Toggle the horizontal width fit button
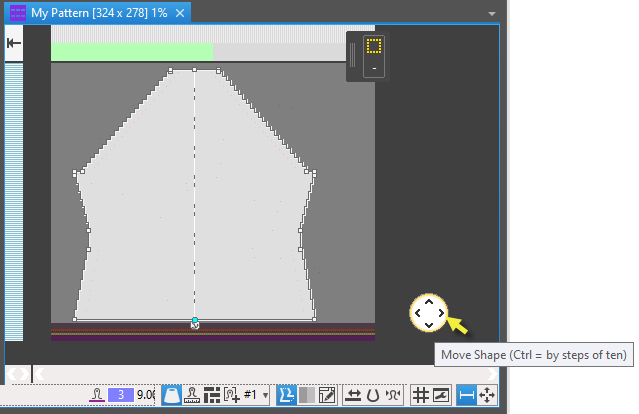Screen dimensions: 639x414 tap(467, 395)
